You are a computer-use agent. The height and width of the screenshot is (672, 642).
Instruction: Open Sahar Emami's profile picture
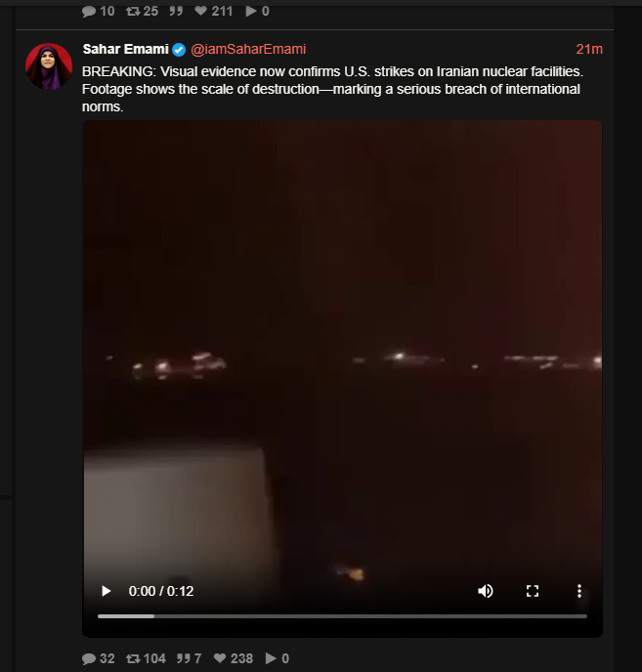[x=49, y=66]
